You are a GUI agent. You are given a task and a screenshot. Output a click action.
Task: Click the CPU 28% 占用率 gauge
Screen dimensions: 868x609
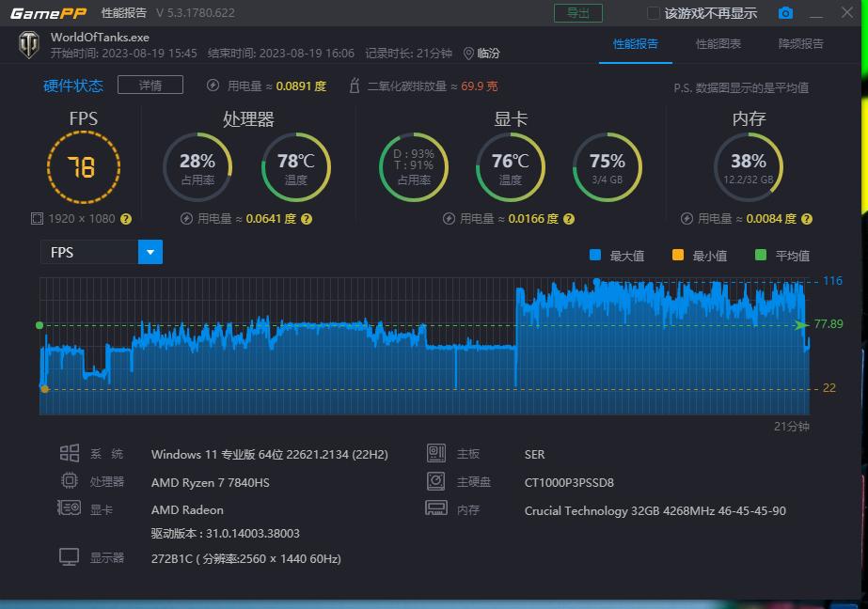pos(197,167)
